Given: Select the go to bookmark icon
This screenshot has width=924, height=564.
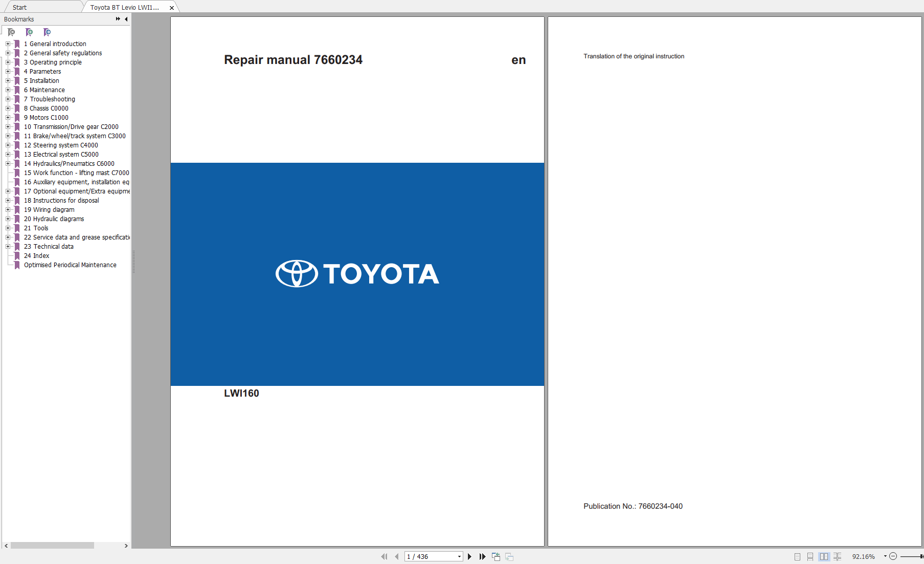Looking at the screenshot, I should [x=47, y=32].
